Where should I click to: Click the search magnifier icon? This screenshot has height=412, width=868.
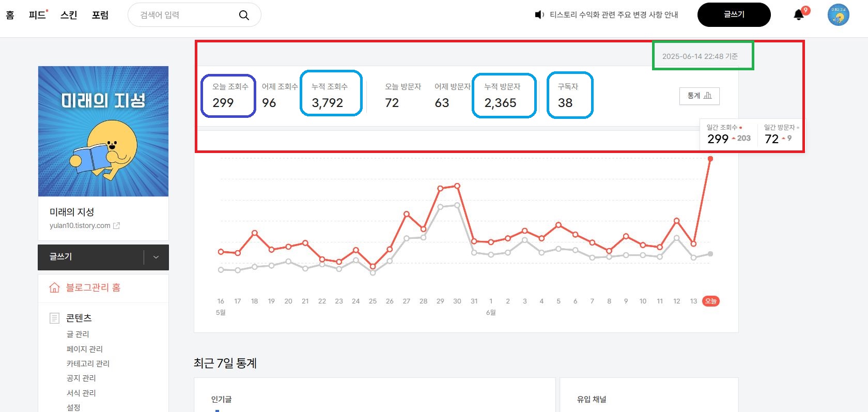click(x=244, y=16)
